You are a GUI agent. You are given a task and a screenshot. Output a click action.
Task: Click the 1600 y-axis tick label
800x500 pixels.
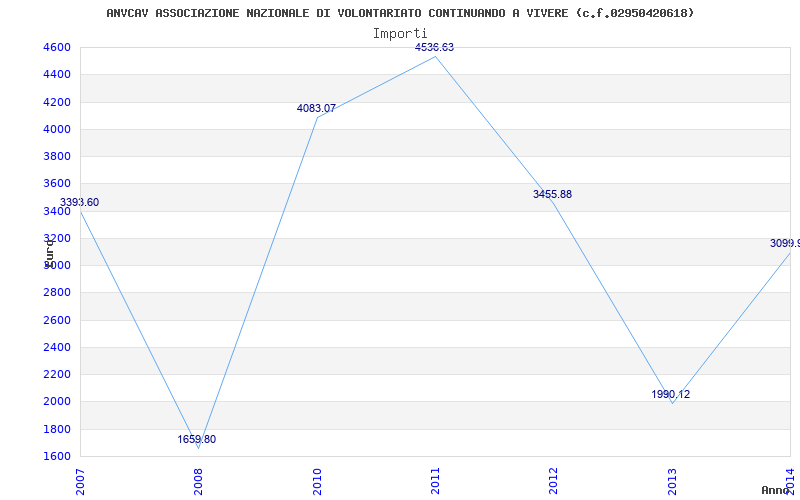[57, 456]
